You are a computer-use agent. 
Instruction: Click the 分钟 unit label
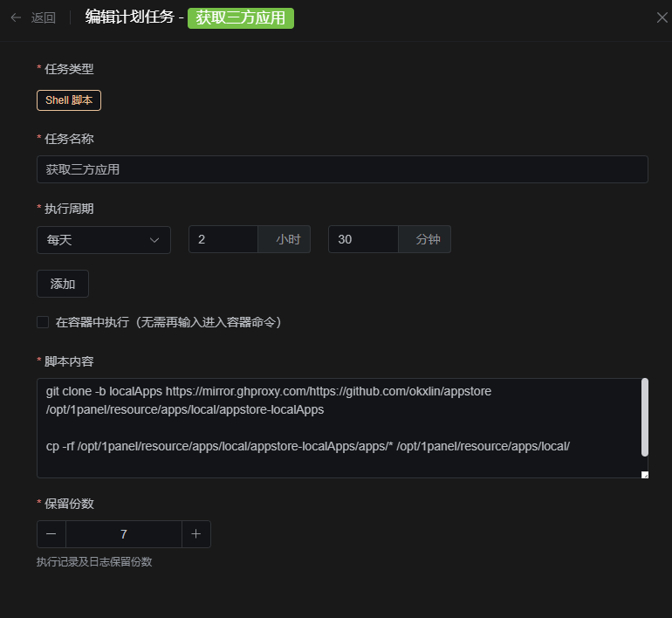[428, 239]
